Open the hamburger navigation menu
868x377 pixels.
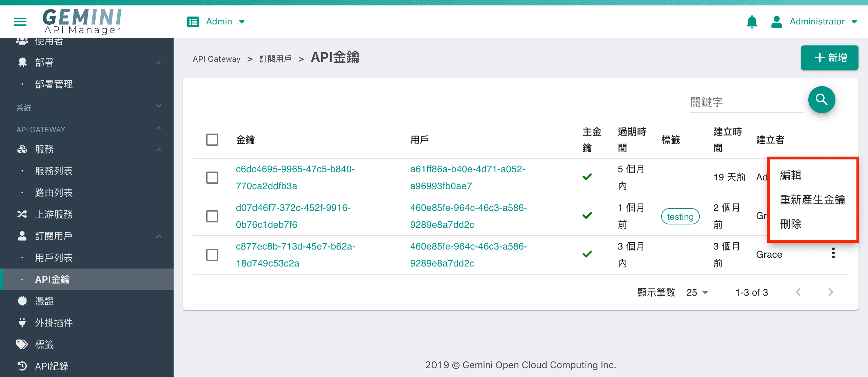(20, 22)
